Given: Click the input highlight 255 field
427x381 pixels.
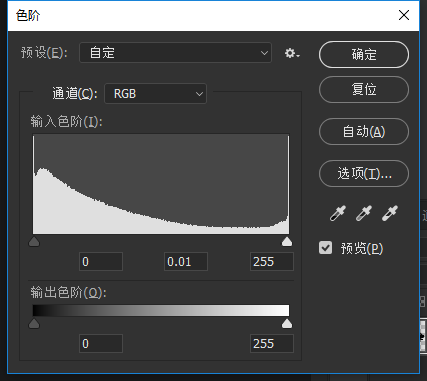Looking at the screenshot, I should tap(272, 262).
